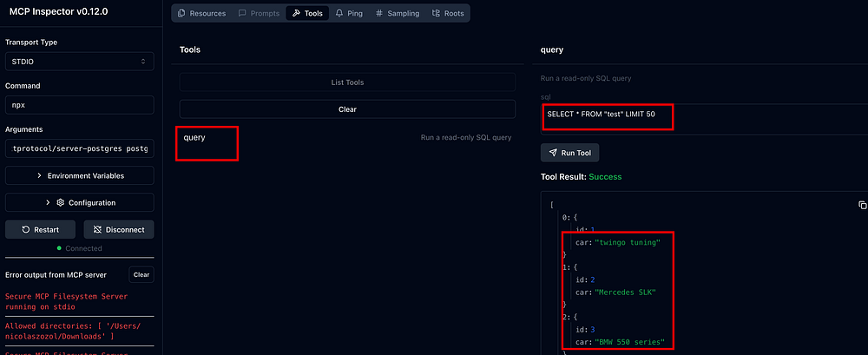The height and width of the screenshot is (355, 868).
Task: Click the "BMW 550 series" value in results
Action: pyautogui.click(x=629, y=342)
